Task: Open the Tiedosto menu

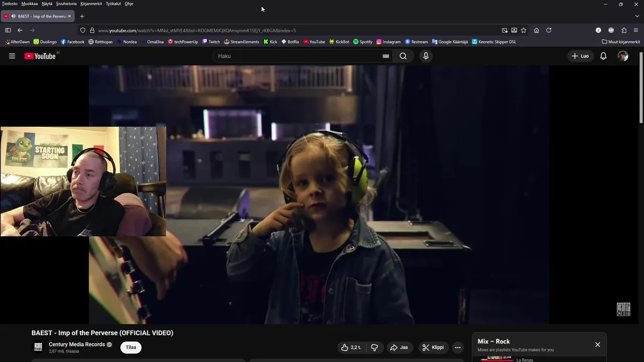Action: 10,4
